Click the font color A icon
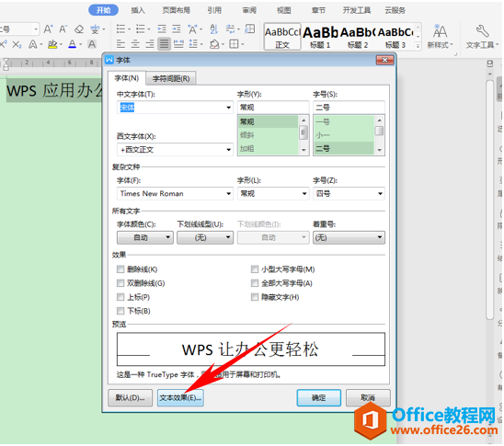Screen dimensions: 504x446 coord(73,44)
